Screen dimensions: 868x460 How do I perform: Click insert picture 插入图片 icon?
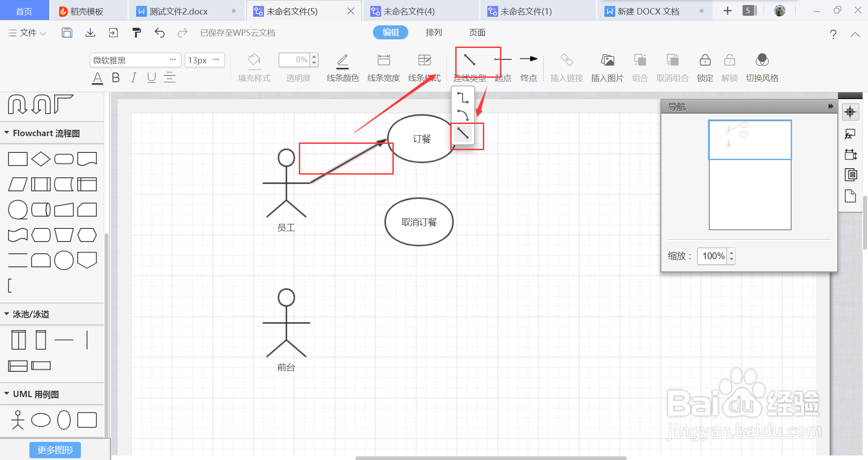(x=607, y=68)
